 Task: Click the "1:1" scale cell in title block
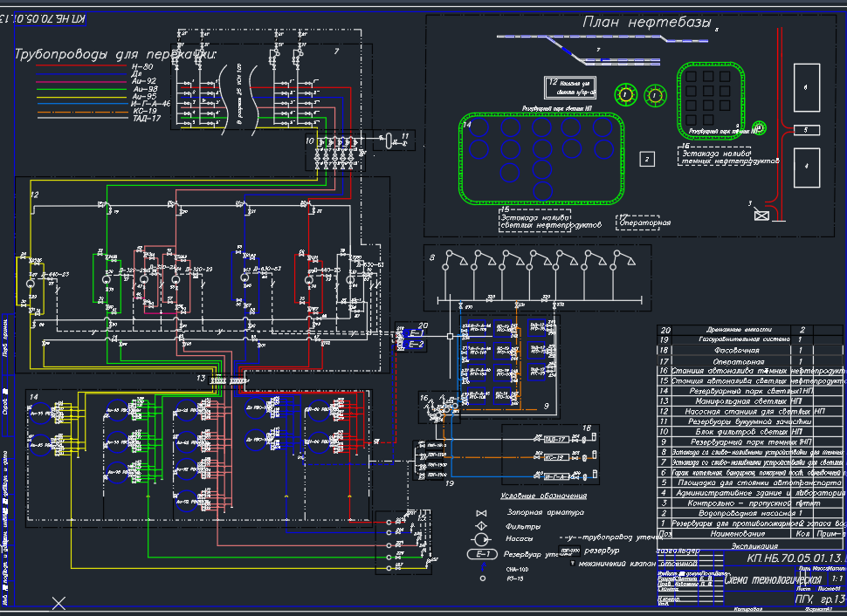(837, 578)
